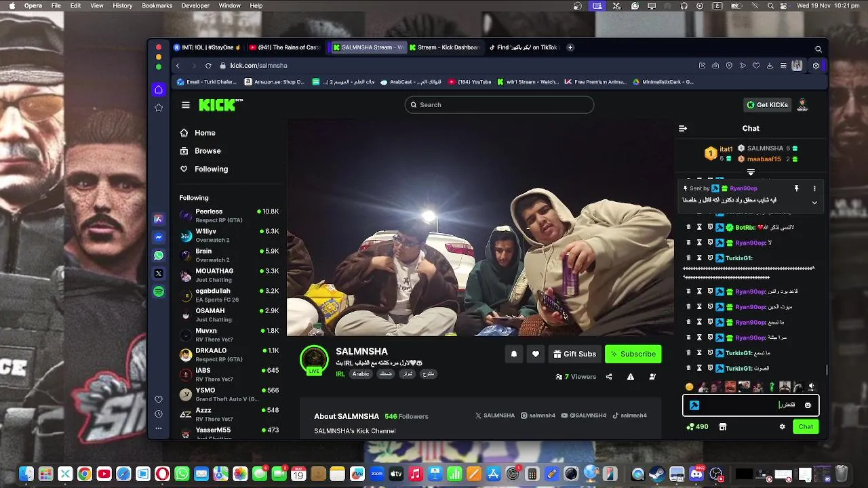The image size is (868, 488).
Task: Open Music app in the Dock
Action: pyautogui.click(x=416, y=474)
